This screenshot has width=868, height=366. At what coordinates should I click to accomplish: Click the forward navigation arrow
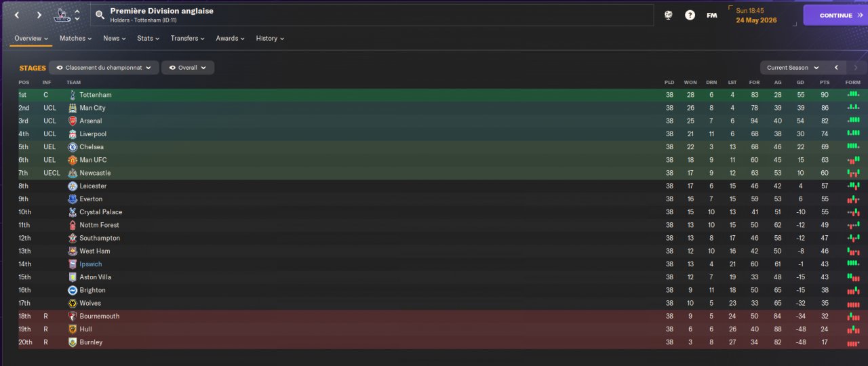[39, 15]
